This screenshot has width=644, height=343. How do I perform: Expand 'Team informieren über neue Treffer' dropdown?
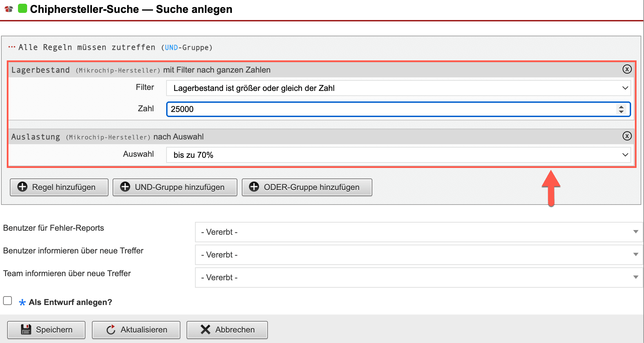(418, 278)
